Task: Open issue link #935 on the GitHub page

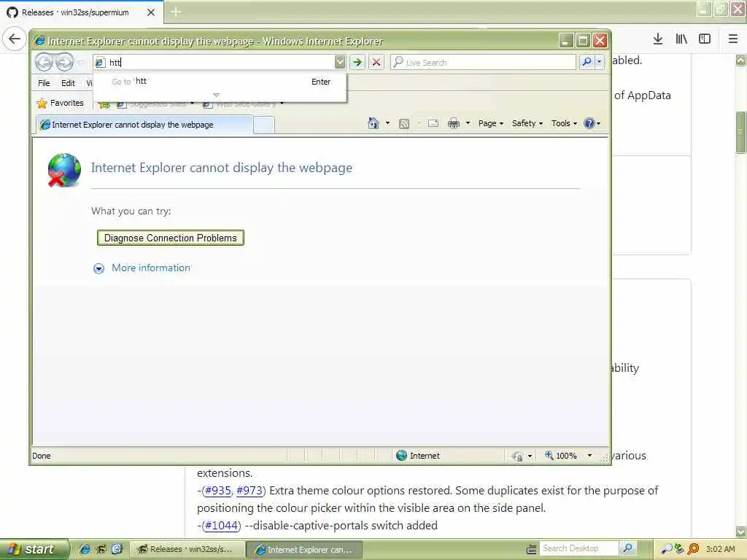Action: pos(217,491)
